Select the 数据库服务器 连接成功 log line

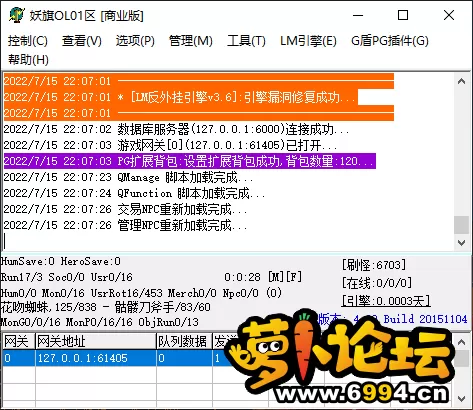[x=176, y=129]
